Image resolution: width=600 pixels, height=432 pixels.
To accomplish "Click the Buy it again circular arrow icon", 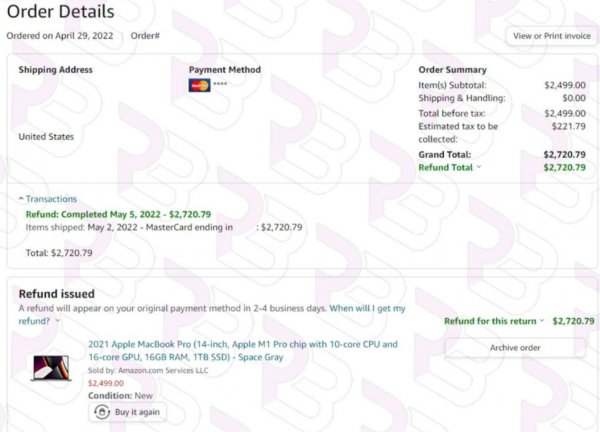I will (x=102, y=412).
